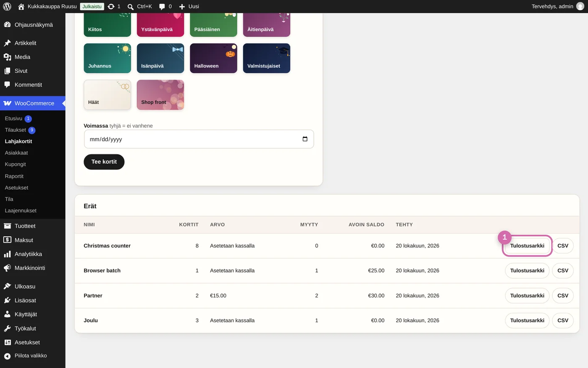Select the Valmistujaiset card design
This screenshot has height=368, width=588.
267,58
